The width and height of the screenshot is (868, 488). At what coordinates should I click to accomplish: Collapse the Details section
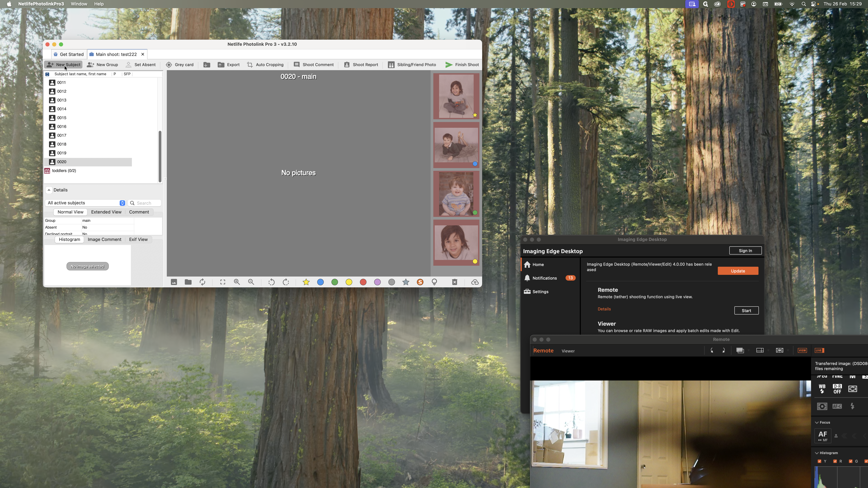49,190
